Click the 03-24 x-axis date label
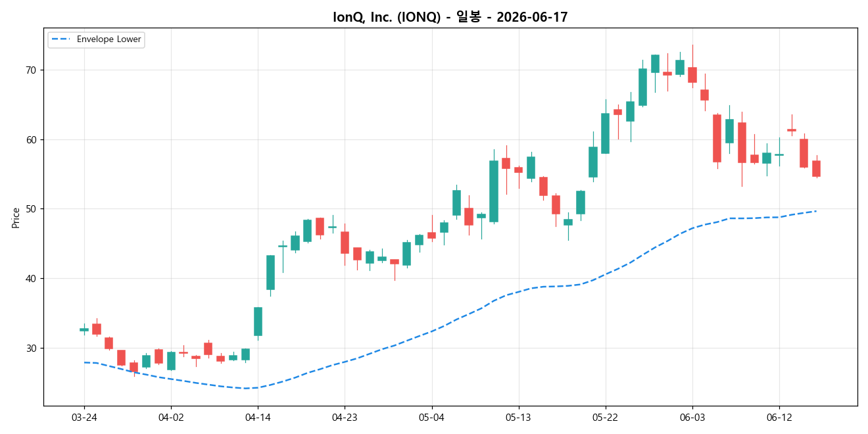868x434 pixels. [84, 418]
